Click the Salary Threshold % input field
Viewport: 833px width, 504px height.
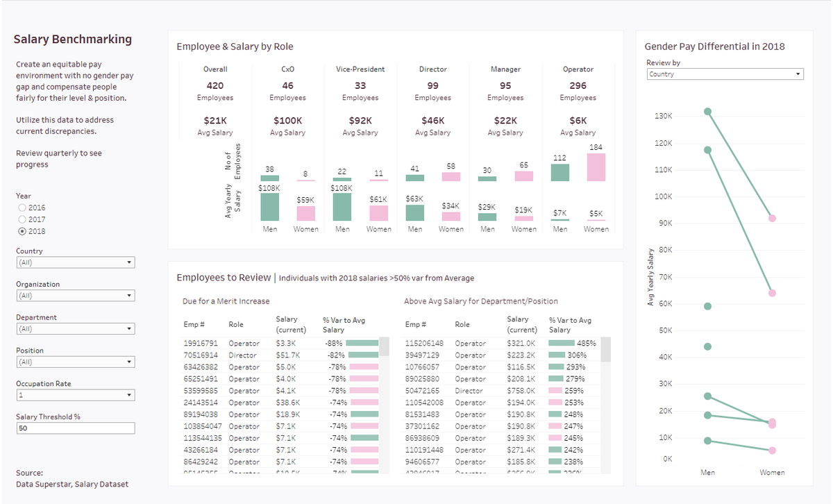(x=76, y=428)
